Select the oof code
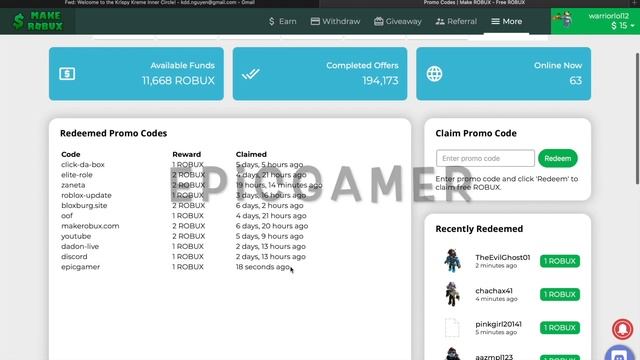 pos(67,216)
